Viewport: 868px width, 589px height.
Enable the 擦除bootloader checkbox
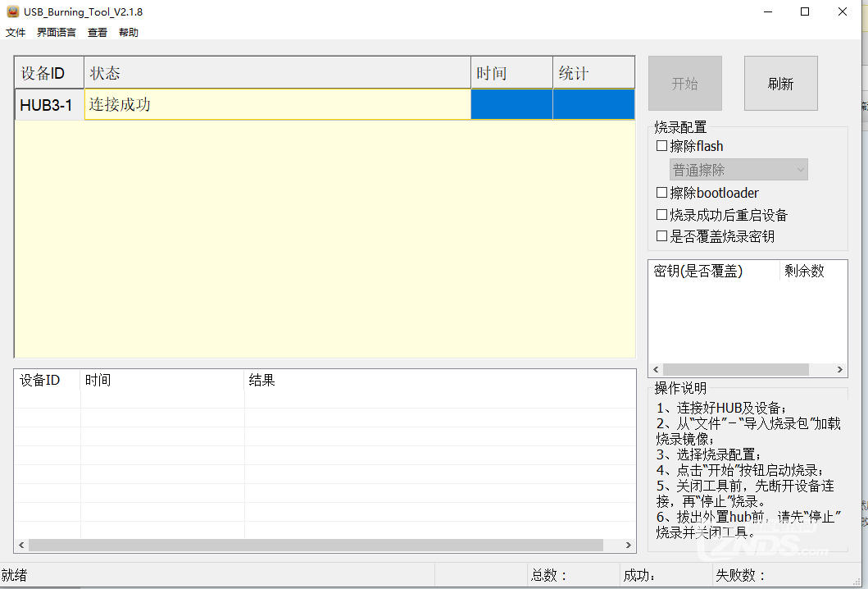[661, 192]
